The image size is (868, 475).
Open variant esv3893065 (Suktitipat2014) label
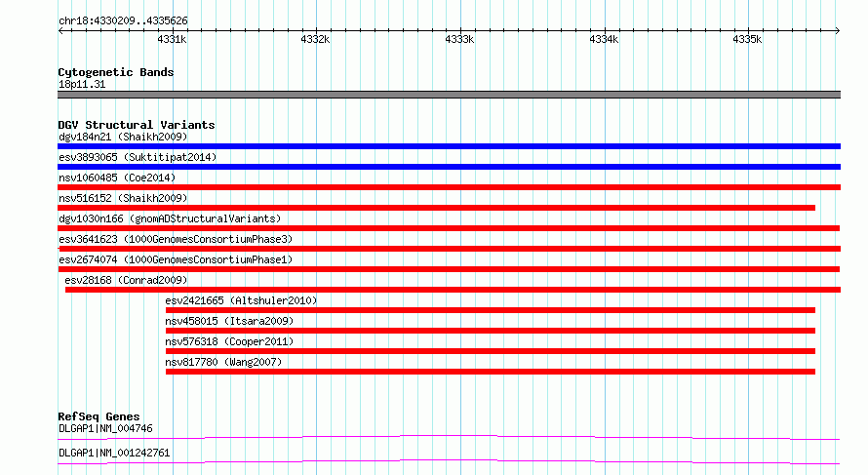pos(138,157)
